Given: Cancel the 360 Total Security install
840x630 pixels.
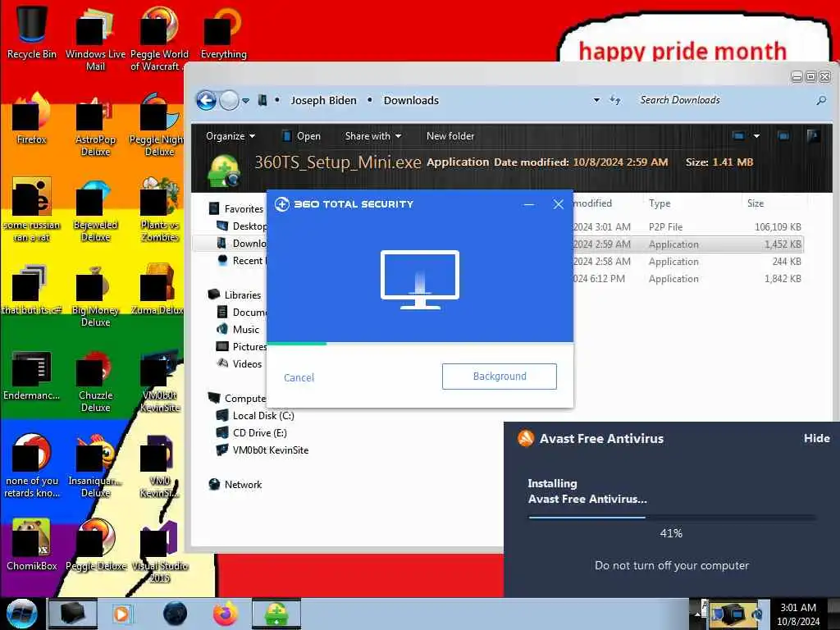Looking at the screenshot, I should click(x=299, y=377).
